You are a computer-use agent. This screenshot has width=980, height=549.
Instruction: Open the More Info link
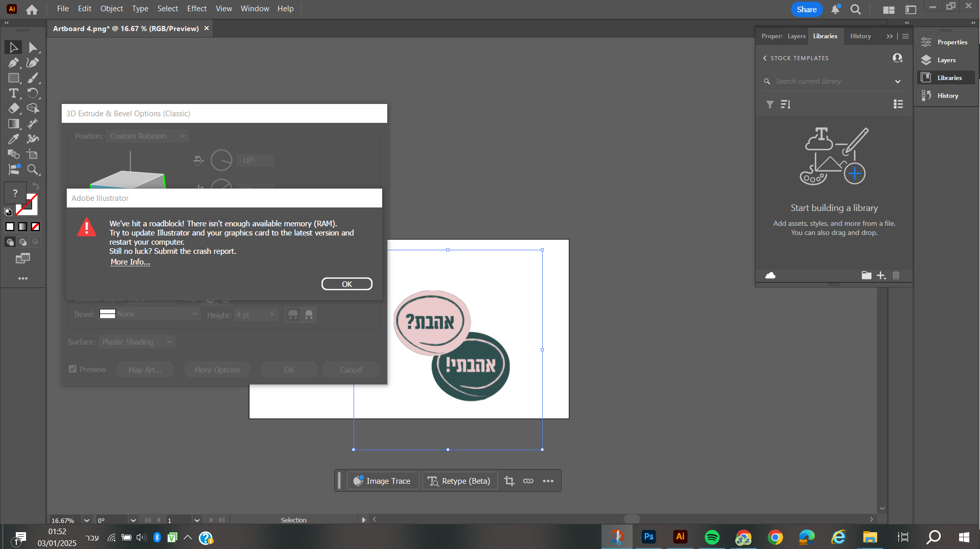[130, 262]
